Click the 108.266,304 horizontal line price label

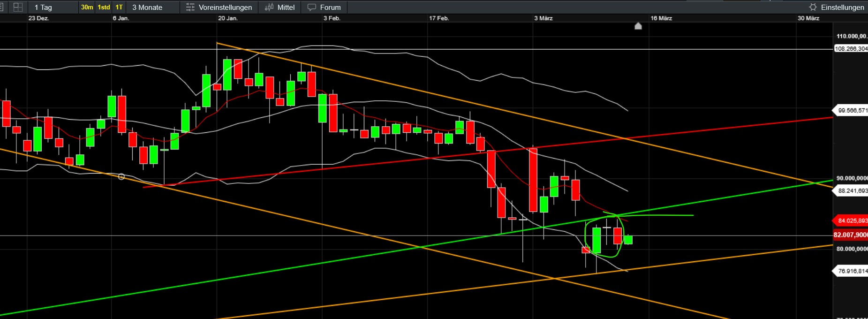[x=851, y=49]
